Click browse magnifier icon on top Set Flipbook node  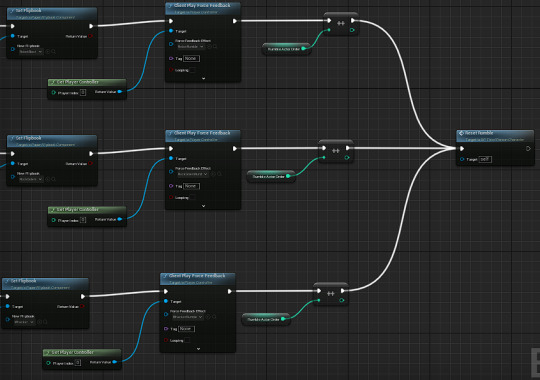point(53,52)
